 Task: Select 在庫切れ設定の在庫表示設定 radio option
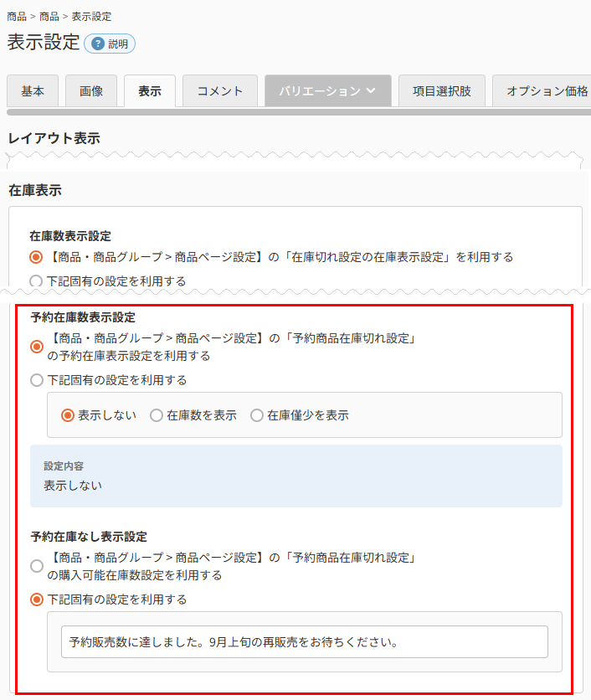click(x=36, y=257)
